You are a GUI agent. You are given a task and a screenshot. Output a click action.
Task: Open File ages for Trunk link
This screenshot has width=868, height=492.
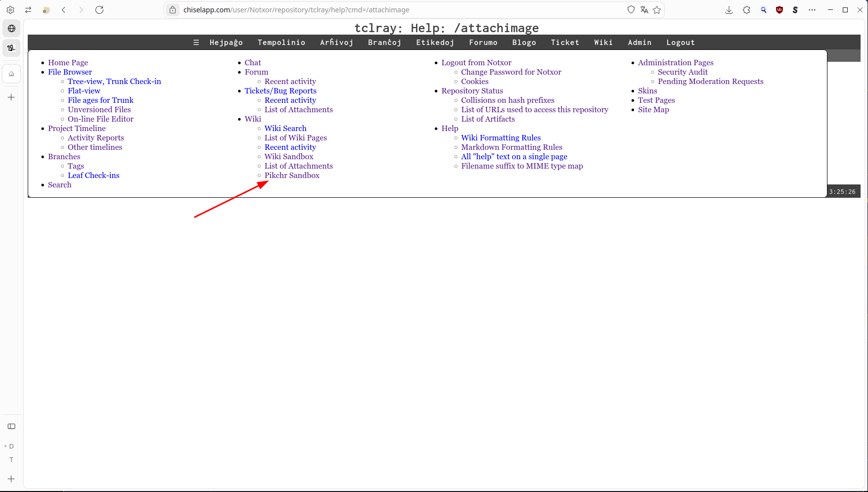pyautogui.click(x=100, y=100)
